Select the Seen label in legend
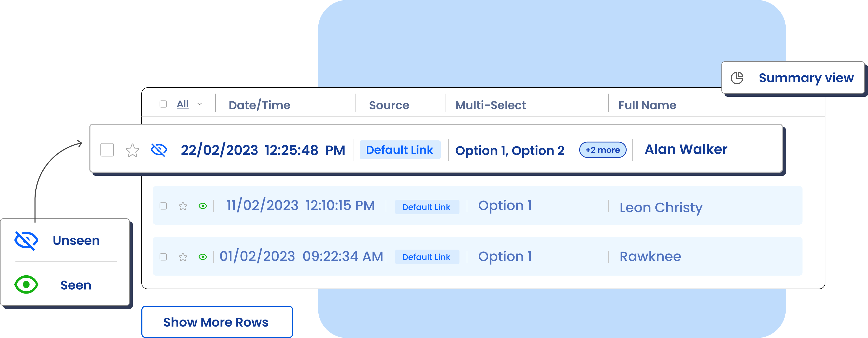Screen dimensions: 868x338 pos(76,285)
